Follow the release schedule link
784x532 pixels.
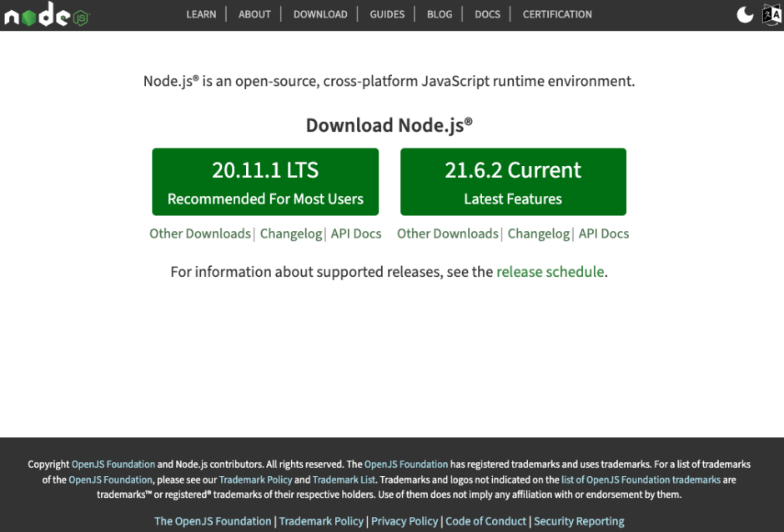(x=550, y=271)
